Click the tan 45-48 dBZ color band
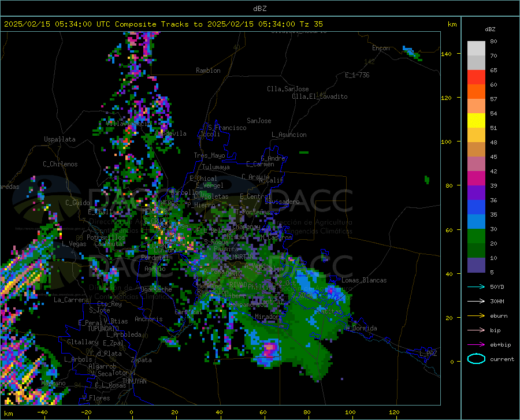This screenshot has width=520, height=420. [x=476, y=150]
